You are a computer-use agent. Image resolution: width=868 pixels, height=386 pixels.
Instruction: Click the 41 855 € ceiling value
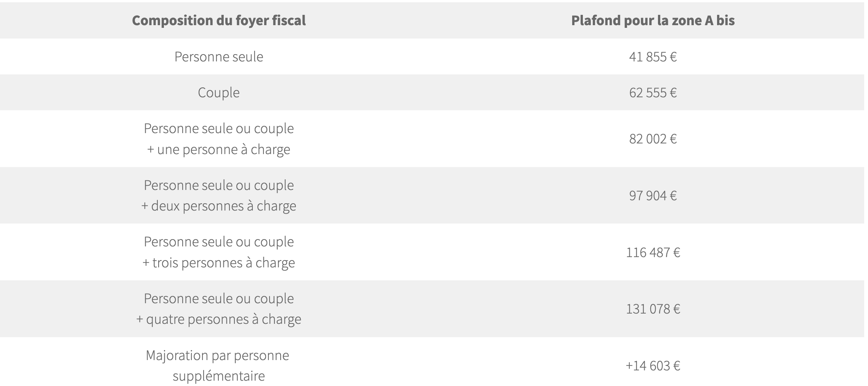coord(653,57)
